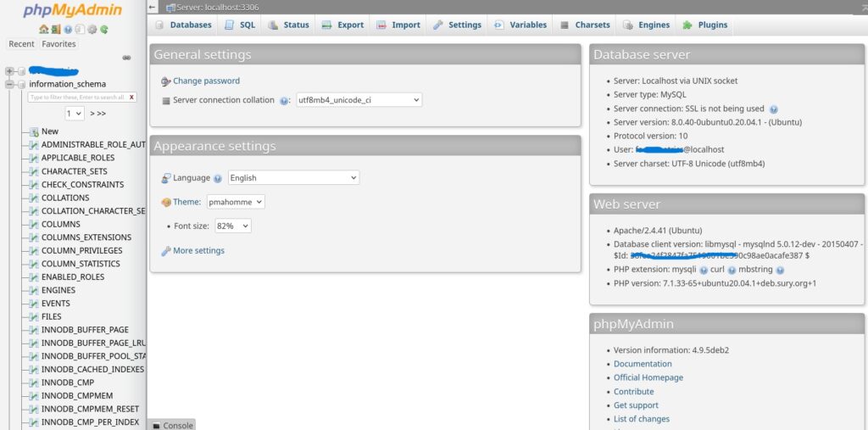Reload navigation panel with green refresh icon
868x430 pixels.
point(103,30)
